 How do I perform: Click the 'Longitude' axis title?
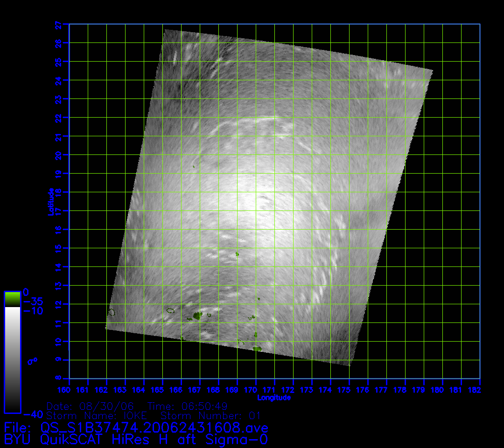coord(274,398)
